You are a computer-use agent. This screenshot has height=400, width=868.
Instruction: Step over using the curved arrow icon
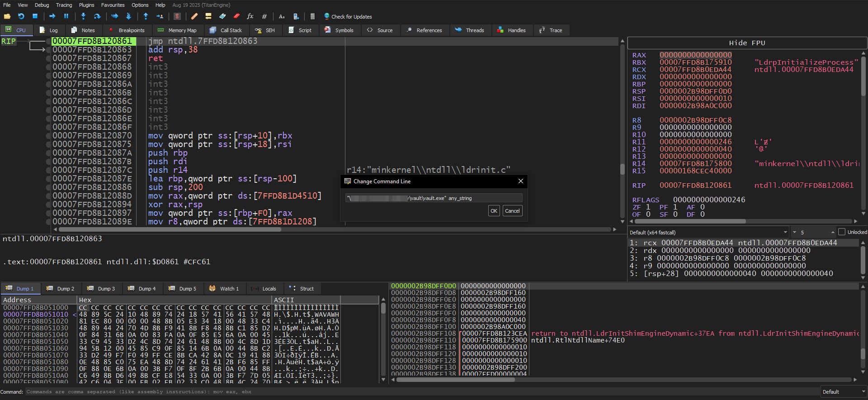[97, 16]
